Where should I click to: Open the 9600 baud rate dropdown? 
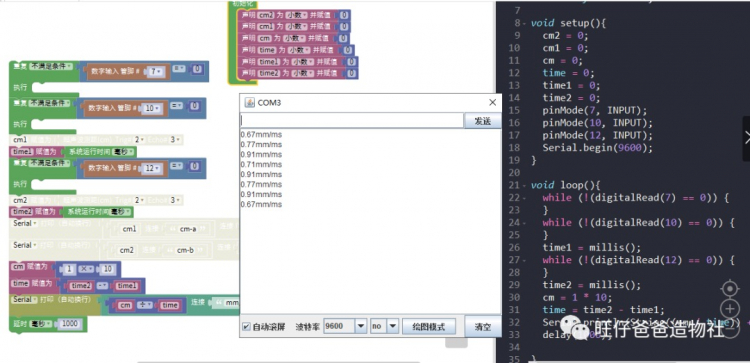tap(361, 326)
